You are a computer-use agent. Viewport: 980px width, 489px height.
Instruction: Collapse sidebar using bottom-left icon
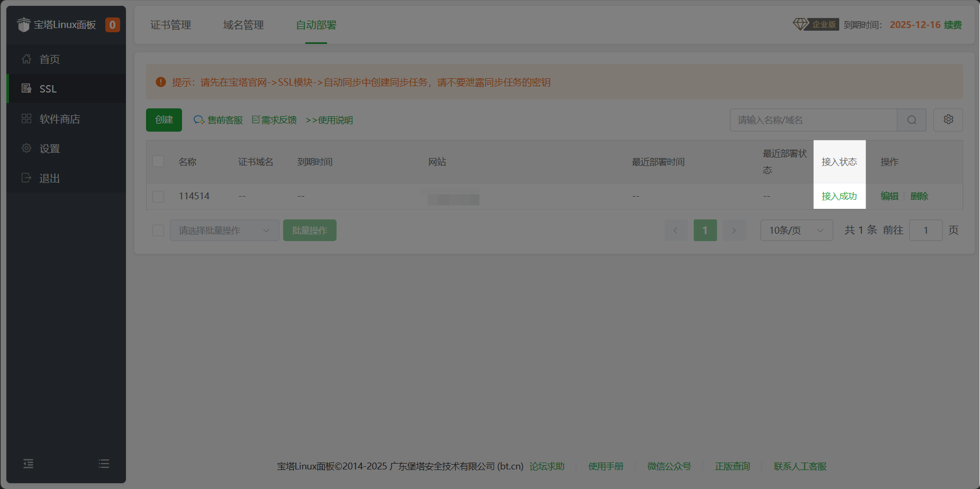[x=29, y=464]
